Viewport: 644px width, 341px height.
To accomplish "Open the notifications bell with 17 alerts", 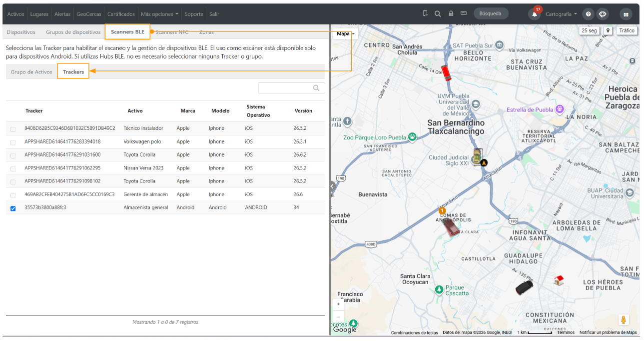I will click(x=535, y=13).
